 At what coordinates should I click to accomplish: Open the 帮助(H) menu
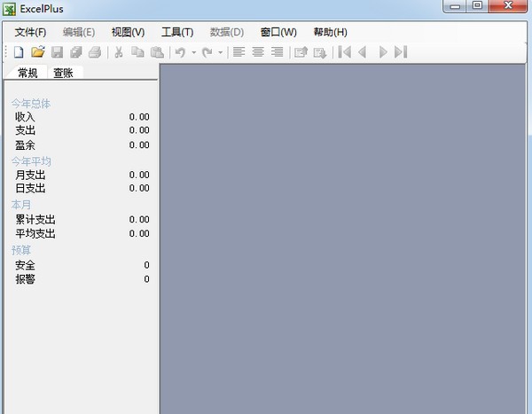coord(330,32)
